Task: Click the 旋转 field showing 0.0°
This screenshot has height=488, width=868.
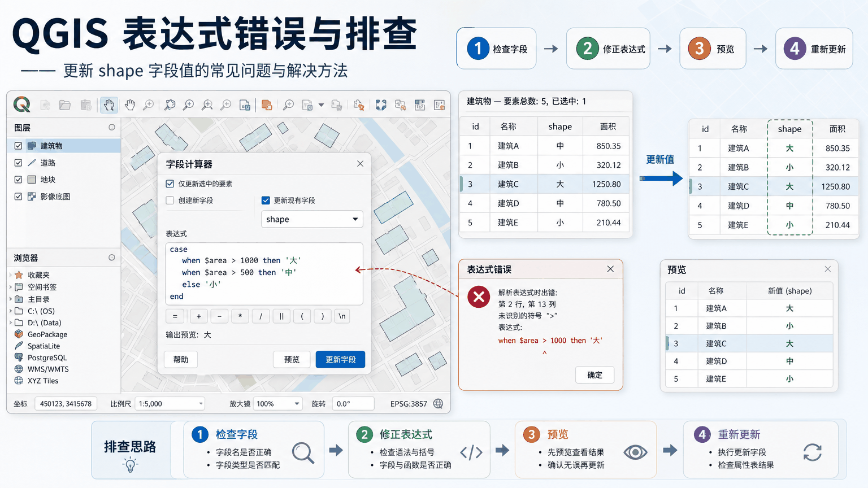Action: 353,404
